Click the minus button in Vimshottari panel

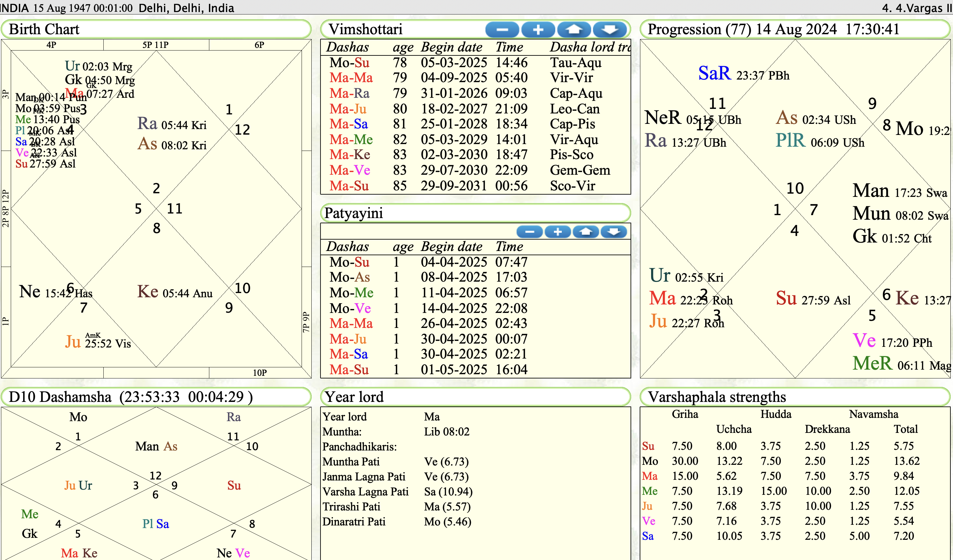(502, 29)
